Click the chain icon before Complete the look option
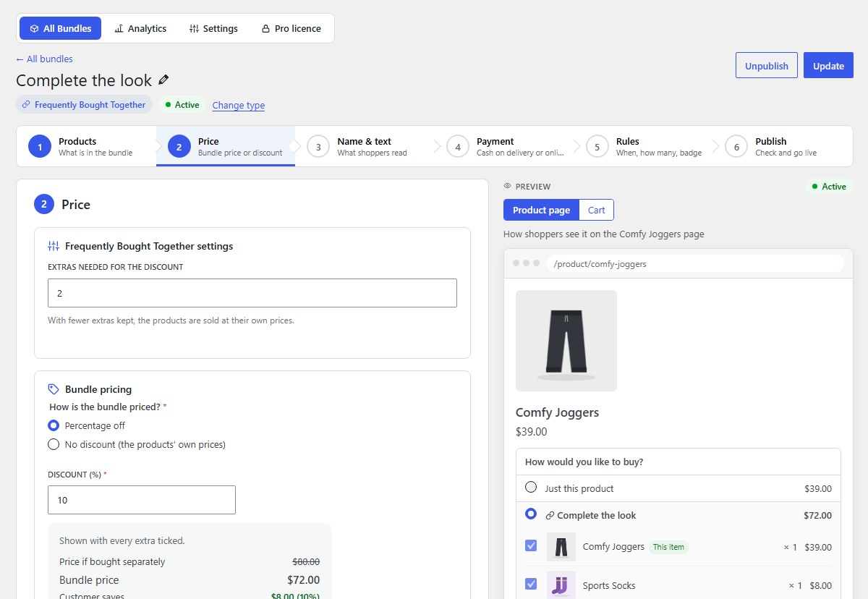Screen dimensions: 868x599 pyautogui.click(x=550, y=516)
